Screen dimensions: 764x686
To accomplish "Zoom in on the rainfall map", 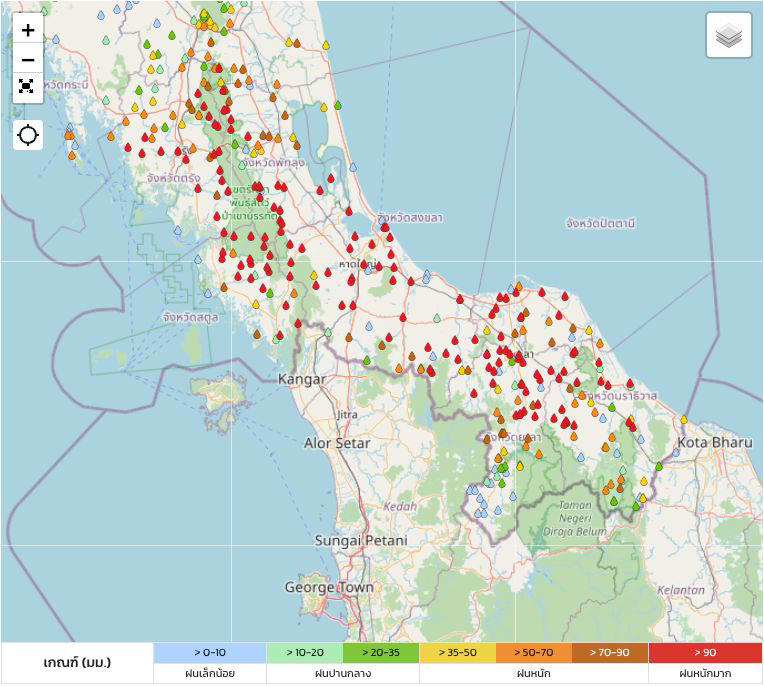I will pos(28,30).
